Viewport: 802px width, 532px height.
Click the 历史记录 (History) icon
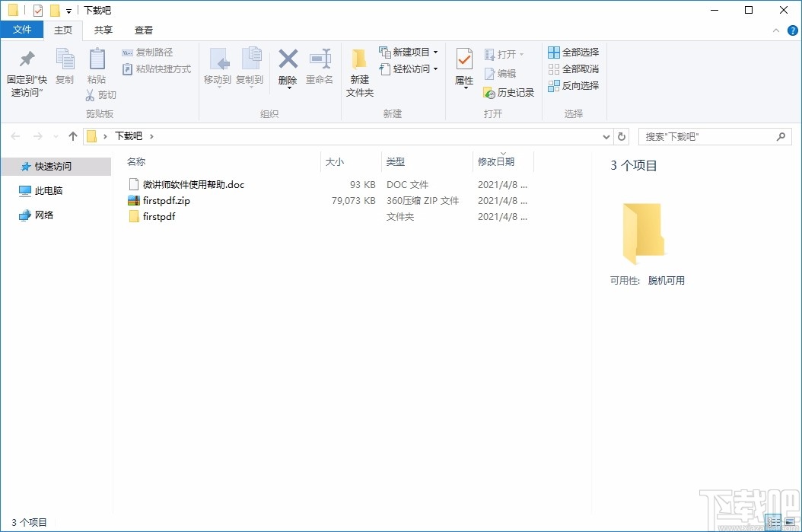[508, 91]
